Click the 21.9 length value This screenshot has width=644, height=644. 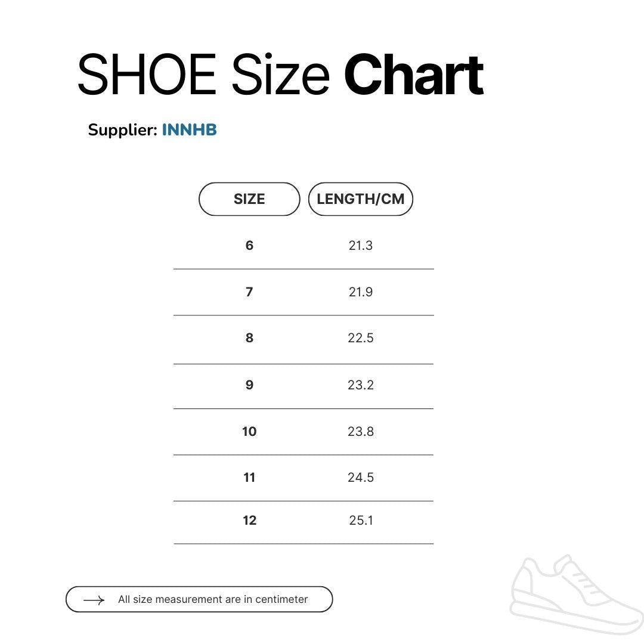pos(361,292)
